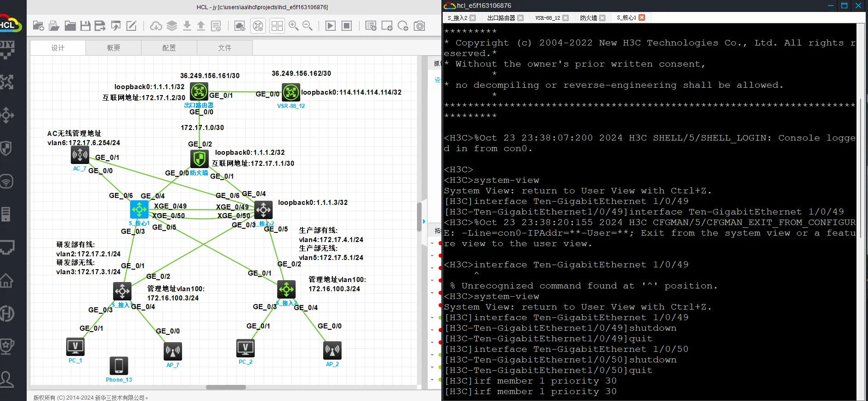Click the pencil edit icon in toolbar
The image size is (868, 401).
131,26
